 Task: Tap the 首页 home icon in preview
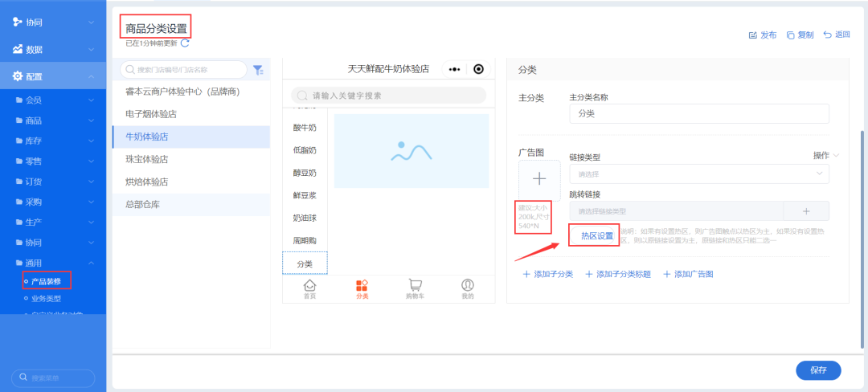[310, 285]
